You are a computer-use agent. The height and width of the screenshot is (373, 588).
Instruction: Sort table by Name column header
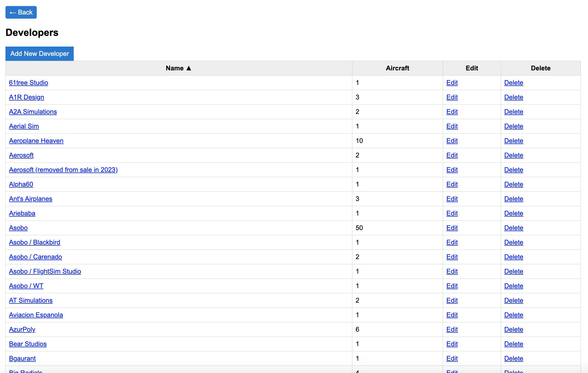(178, 68)
